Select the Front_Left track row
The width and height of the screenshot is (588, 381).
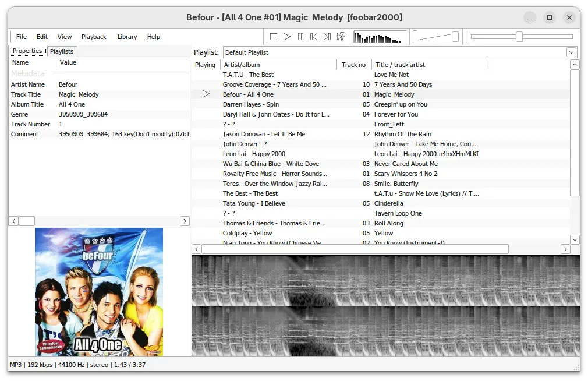(381, 124)
